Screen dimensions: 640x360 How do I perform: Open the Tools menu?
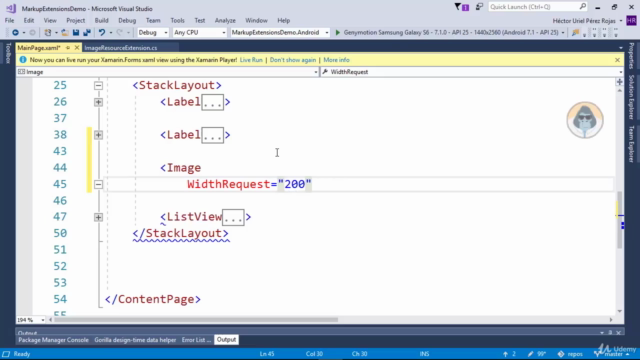(178, 20)
